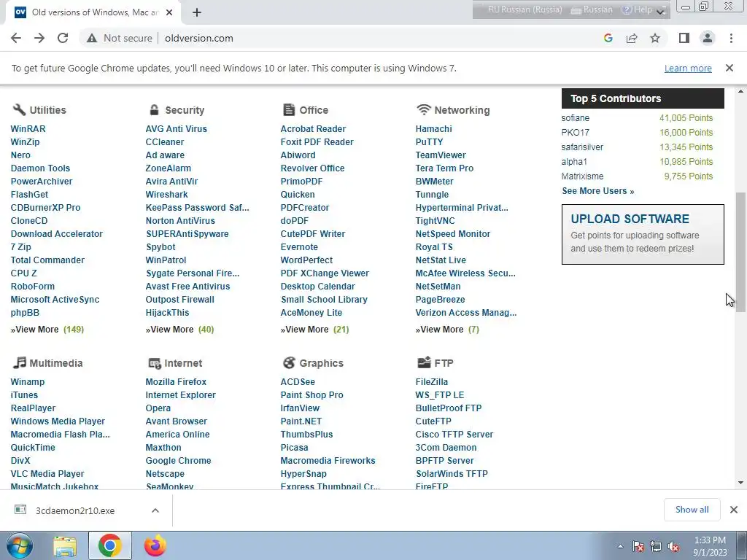The image size is (747, 560).
Task: View More Office (21)
Action: 314,330
